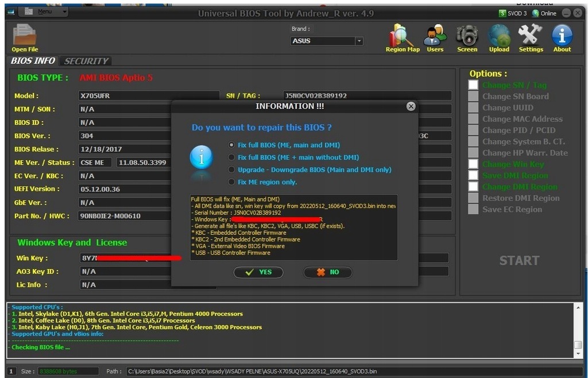Click the Open File folder icon

coord(24,35)
